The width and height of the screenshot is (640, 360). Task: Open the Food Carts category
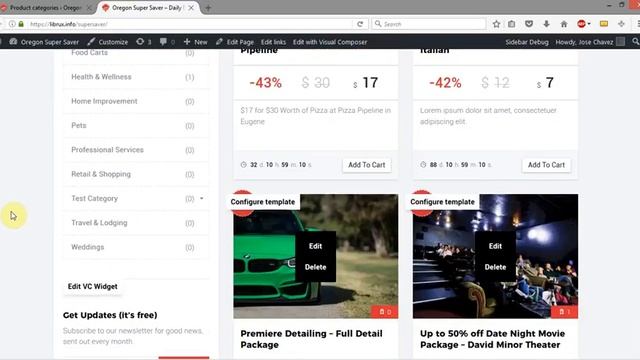tap(89, 53)
